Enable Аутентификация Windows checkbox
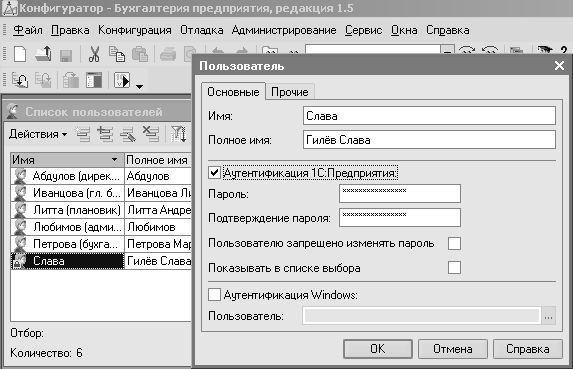The width and height of the screenshot is (573, 369). click(214, 294)
